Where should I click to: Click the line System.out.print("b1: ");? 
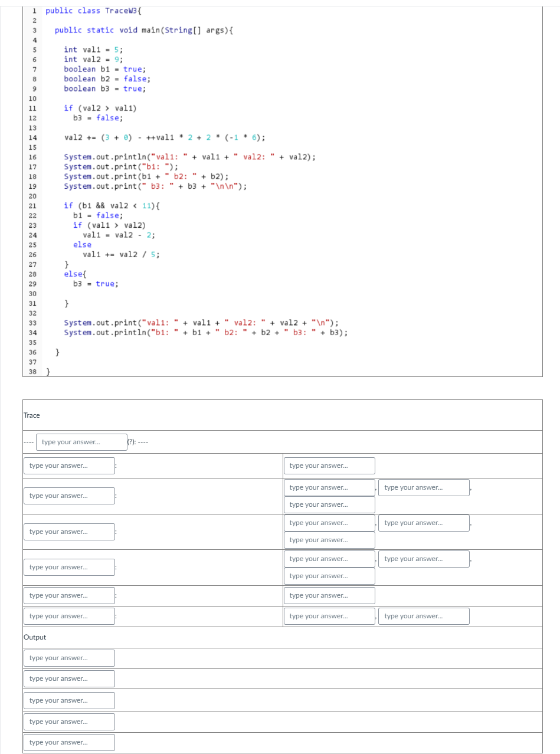pyautogui.click(x=121, y=166)
